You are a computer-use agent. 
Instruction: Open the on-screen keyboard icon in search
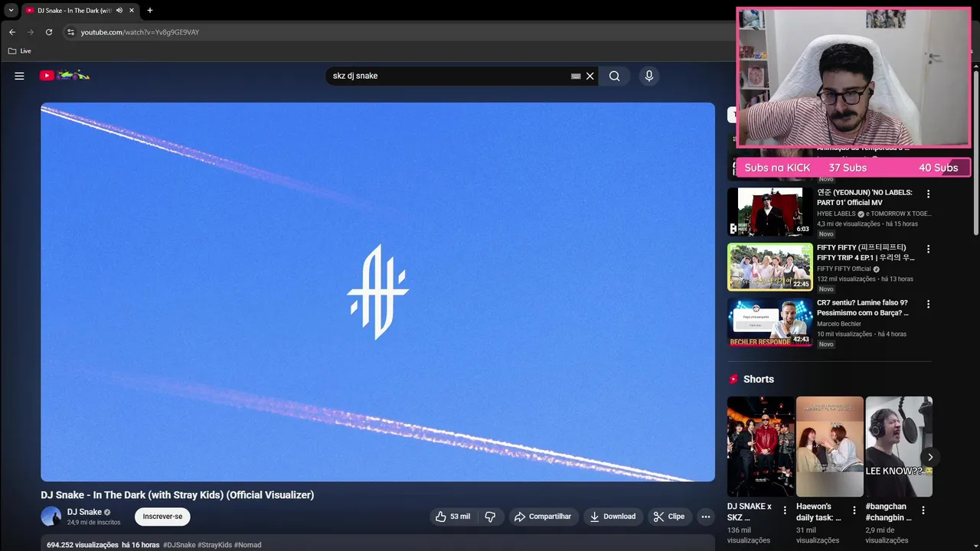(x=576, y=76)
